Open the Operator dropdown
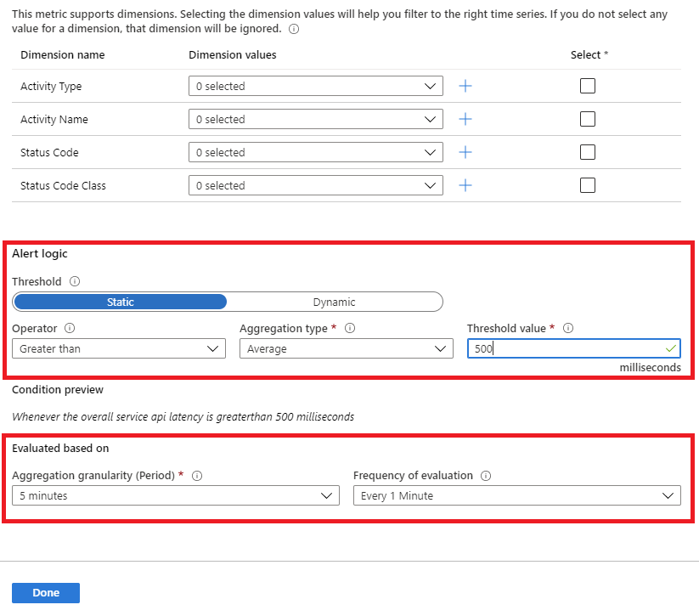699x616 pixels. coord(119,348)
